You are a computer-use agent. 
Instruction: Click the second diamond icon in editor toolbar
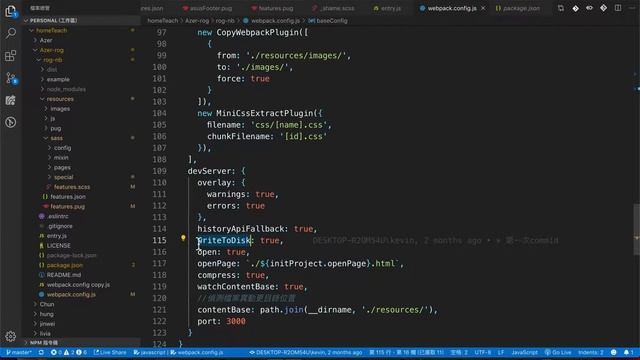(x=604, y=8)
